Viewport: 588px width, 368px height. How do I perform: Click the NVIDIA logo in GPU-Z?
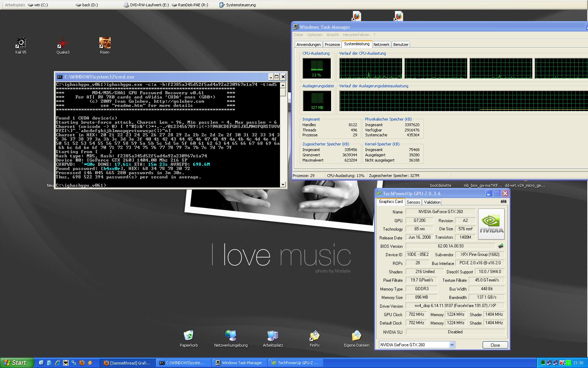[x=491, y=224]
